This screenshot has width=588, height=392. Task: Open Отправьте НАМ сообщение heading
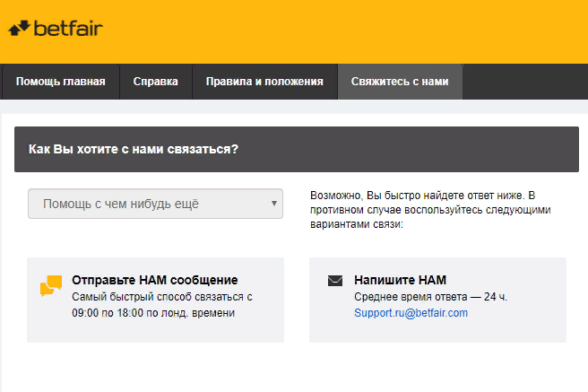(155, 280)
